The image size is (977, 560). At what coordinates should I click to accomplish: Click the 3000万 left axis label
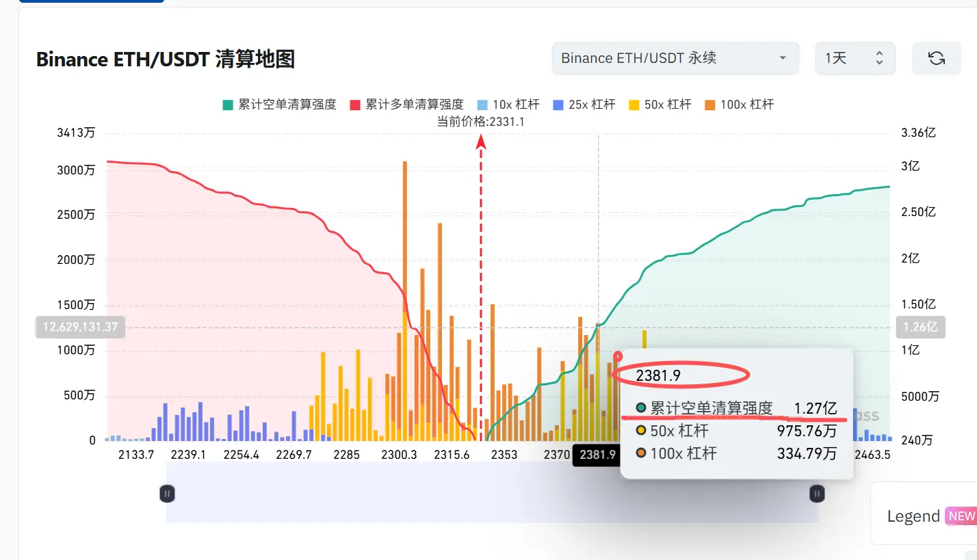(x=76, y=170)
